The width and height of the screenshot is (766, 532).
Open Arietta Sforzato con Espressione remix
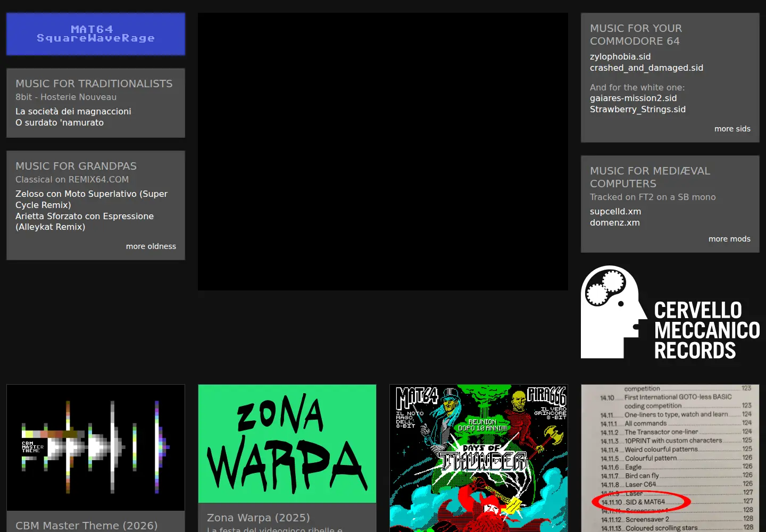point(85,221)
